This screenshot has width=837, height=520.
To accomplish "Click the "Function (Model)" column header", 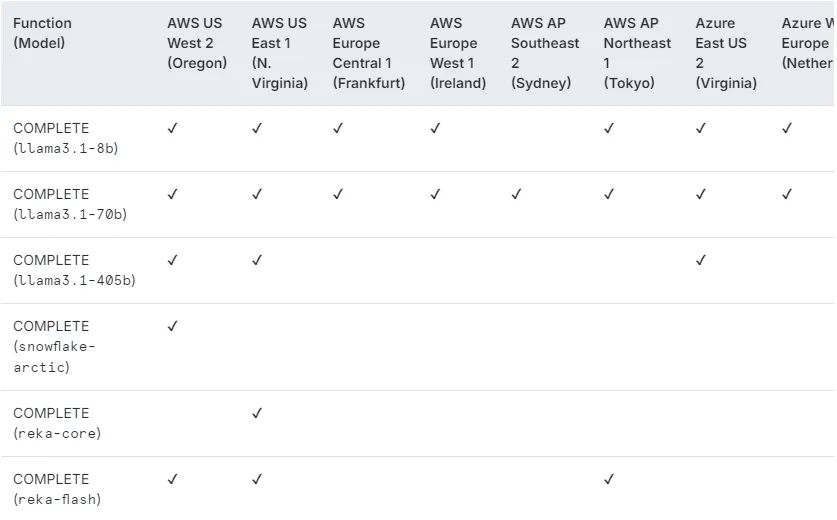I will [x=43, y=33].
